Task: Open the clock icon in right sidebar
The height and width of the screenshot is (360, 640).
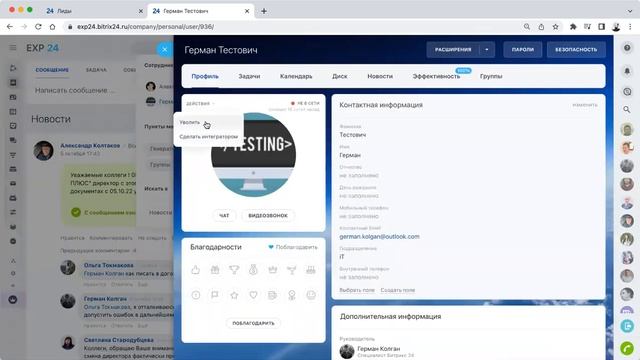Action: click(x=627, y=91)
